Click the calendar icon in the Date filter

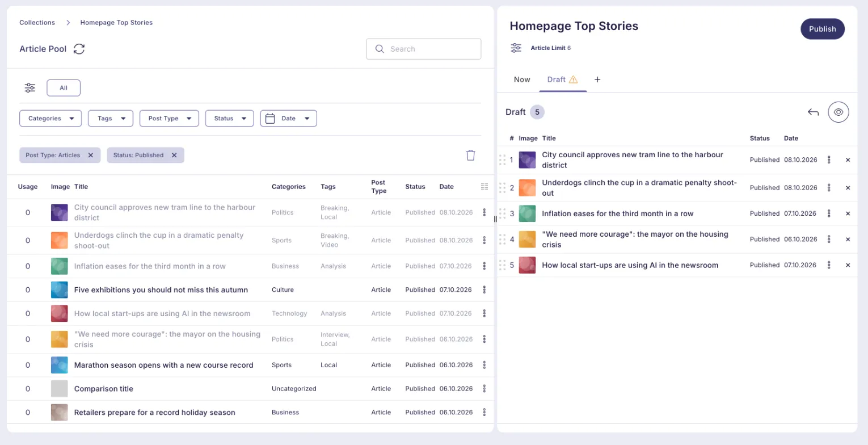point(270,119)
